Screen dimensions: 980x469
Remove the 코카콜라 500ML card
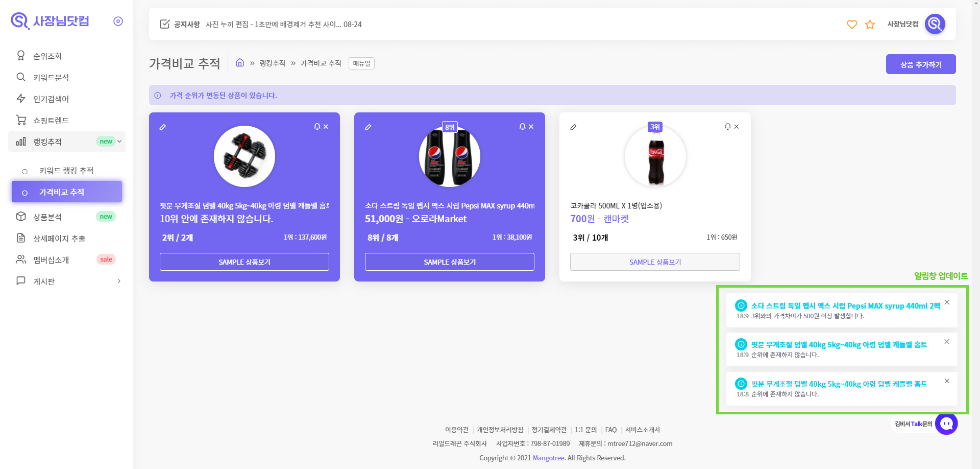(736, 126)
